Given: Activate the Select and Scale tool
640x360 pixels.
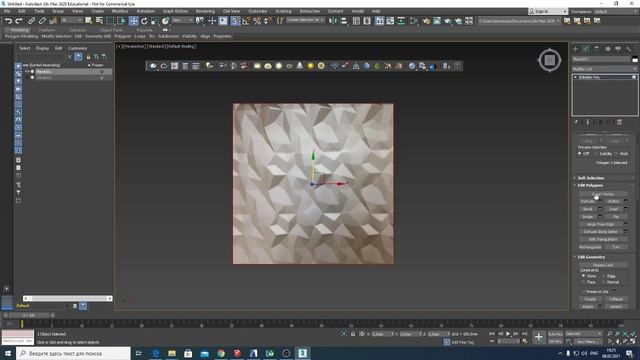Looking at the screenshot, I should point(155,21).
